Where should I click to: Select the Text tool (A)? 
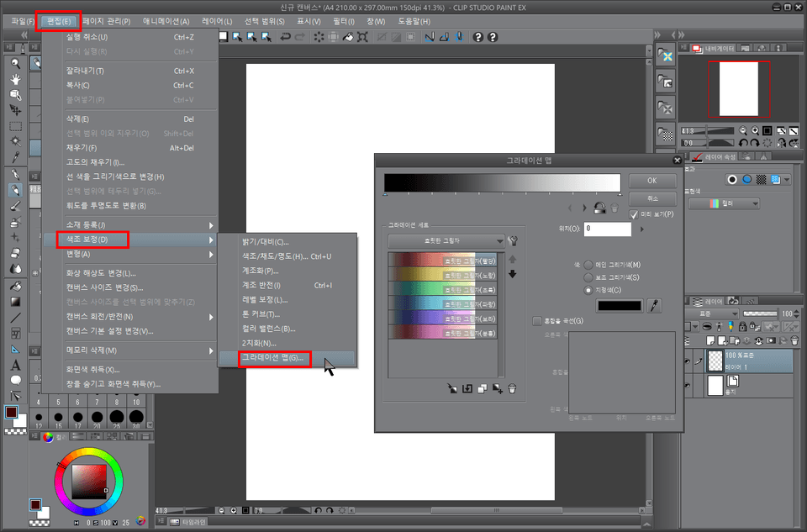click(x=15, y=366)
